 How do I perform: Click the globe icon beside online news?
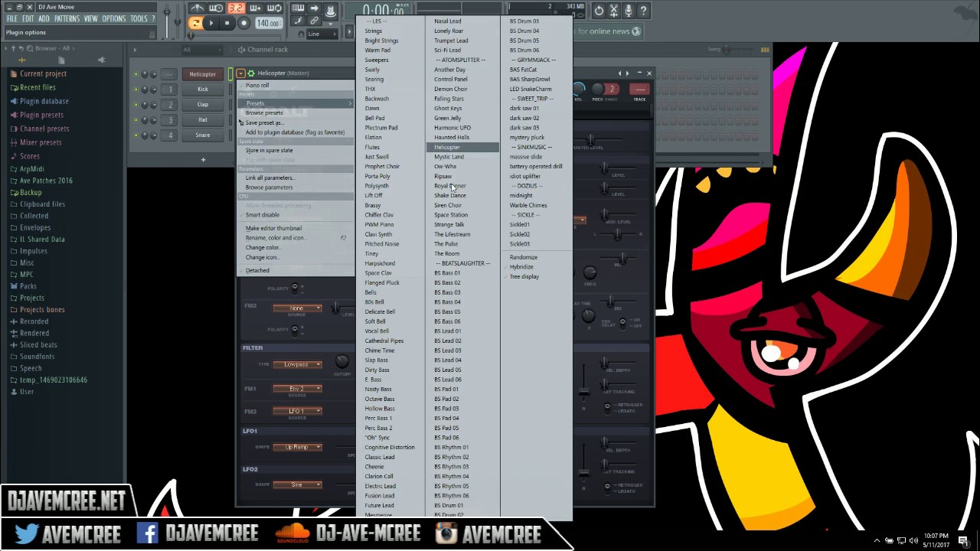coord(635,31)
